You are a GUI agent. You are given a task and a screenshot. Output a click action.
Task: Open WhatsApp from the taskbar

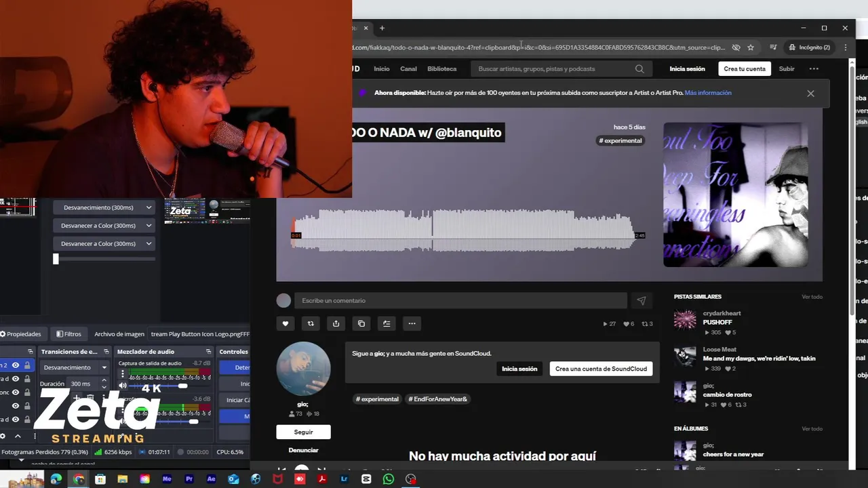click(389, 479)
